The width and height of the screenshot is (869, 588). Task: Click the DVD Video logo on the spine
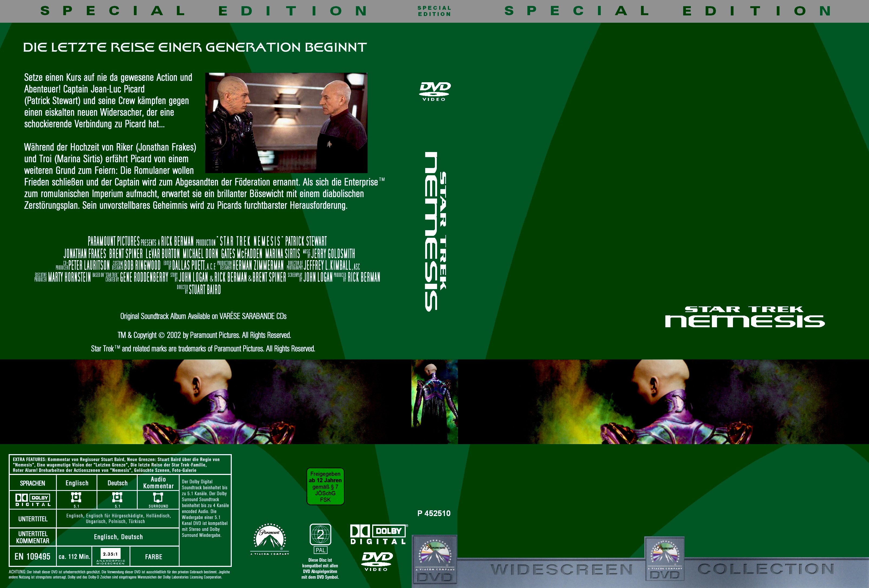pos(434,91)
